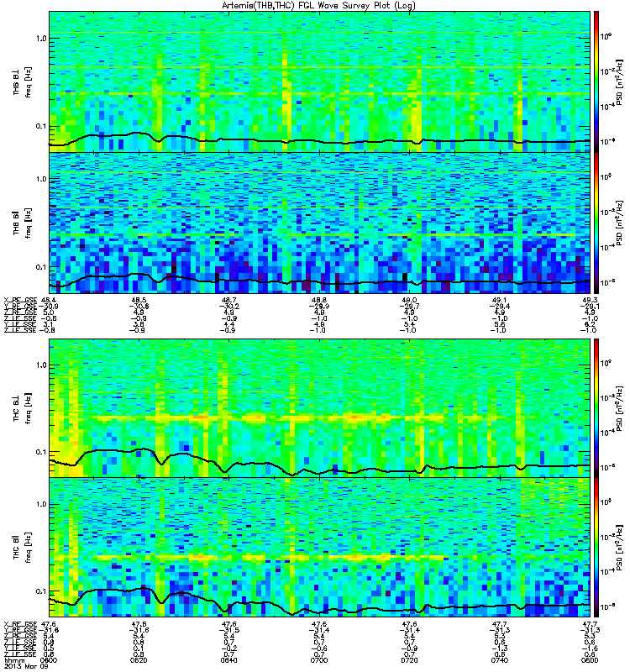
Task: Click the THC Y_RE_GSE value -31.5
Action: click(229, 631)
